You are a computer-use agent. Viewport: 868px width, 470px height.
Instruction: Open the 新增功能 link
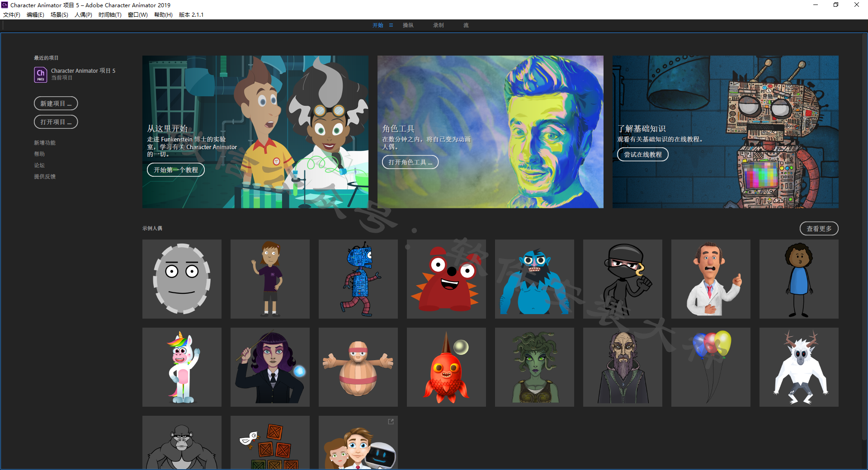pyautogui.click(x=45, y=143)
